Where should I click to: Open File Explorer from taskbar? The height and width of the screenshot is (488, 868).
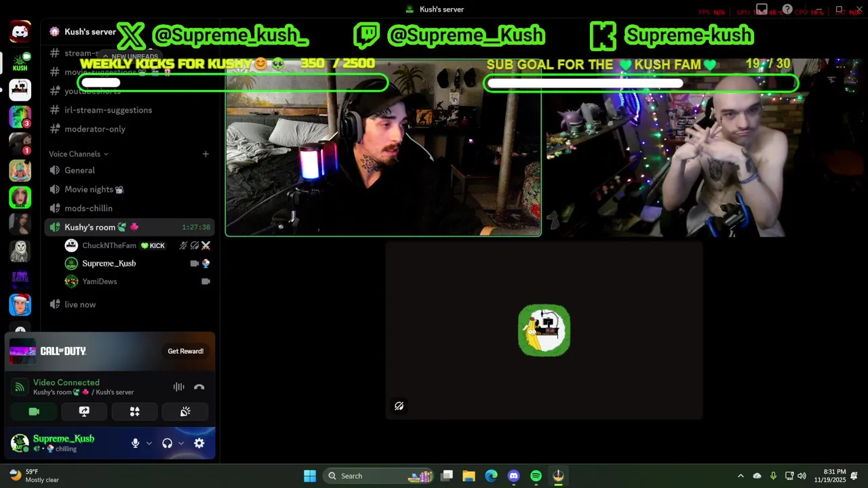point(469,476)
